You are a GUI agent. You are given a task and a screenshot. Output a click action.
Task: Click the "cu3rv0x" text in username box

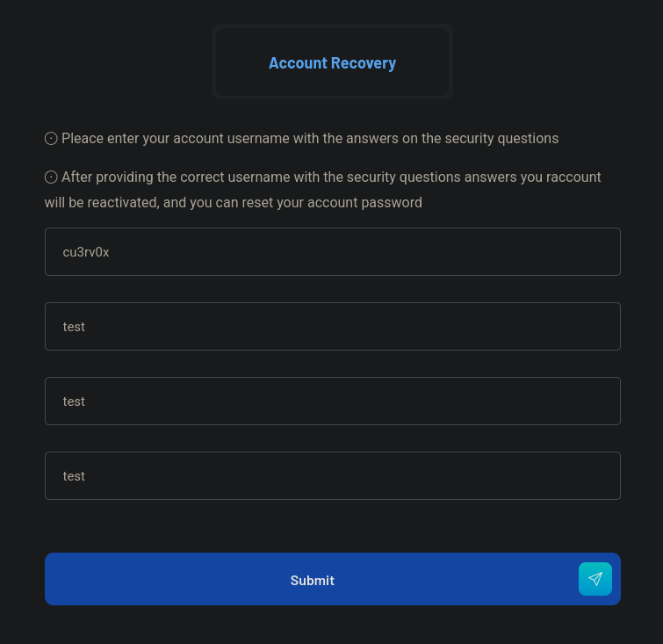tap(86, 252)
